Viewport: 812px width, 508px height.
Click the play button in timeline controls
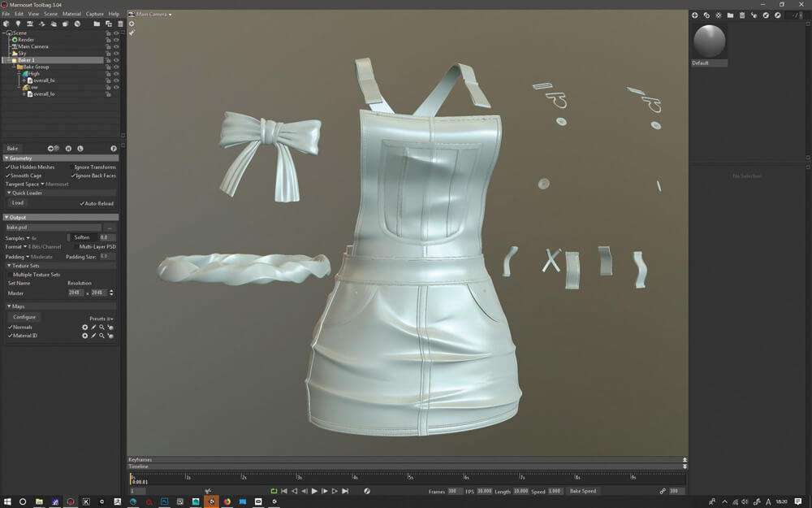[x=314, y=491]
